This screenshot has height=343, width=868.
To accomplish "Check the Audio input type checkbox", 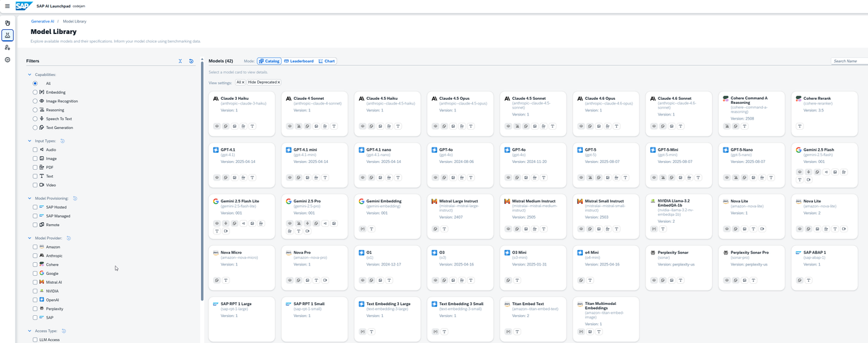I will [35, 149].
